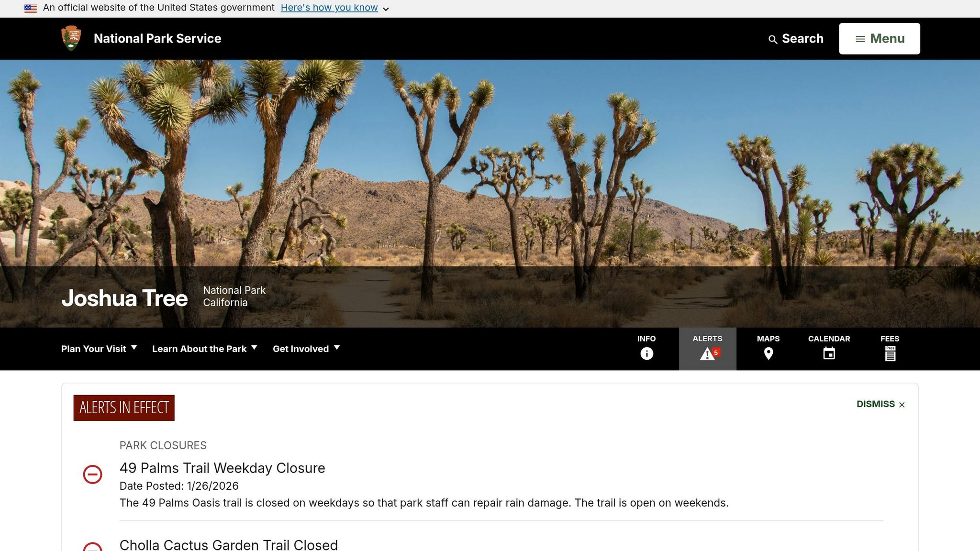Dismiss the alerts panel

click(x=880, y=404)
